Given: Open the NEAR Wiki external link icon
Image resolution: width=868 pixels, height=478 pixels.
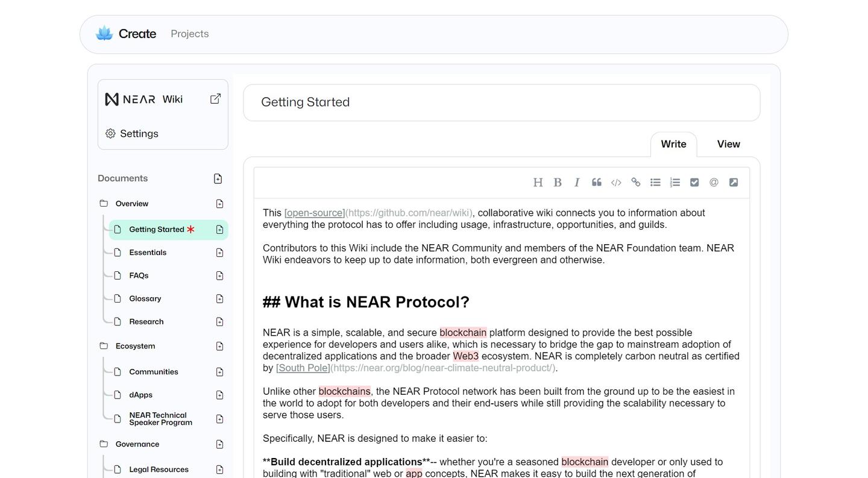Looking at the screenshot, I should (215, 99).
